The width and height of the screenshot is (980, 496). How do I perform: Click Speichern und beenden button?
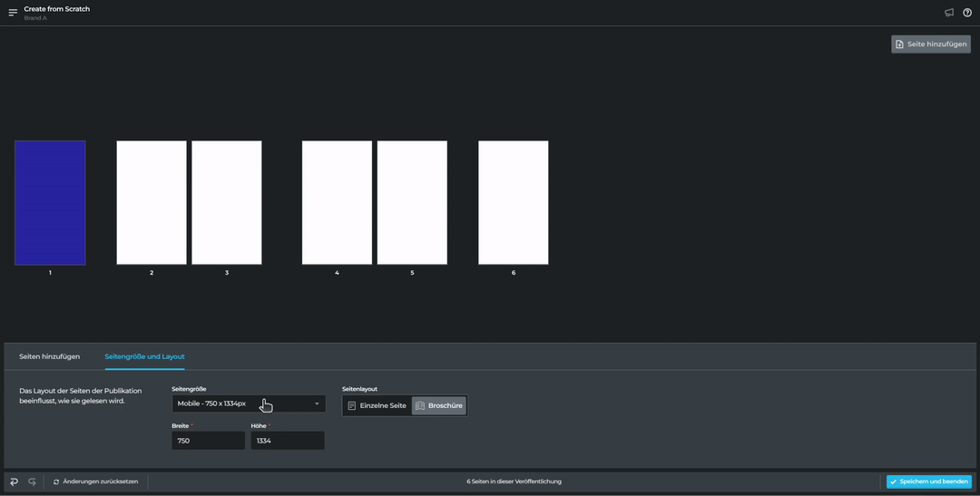(928, 481)
